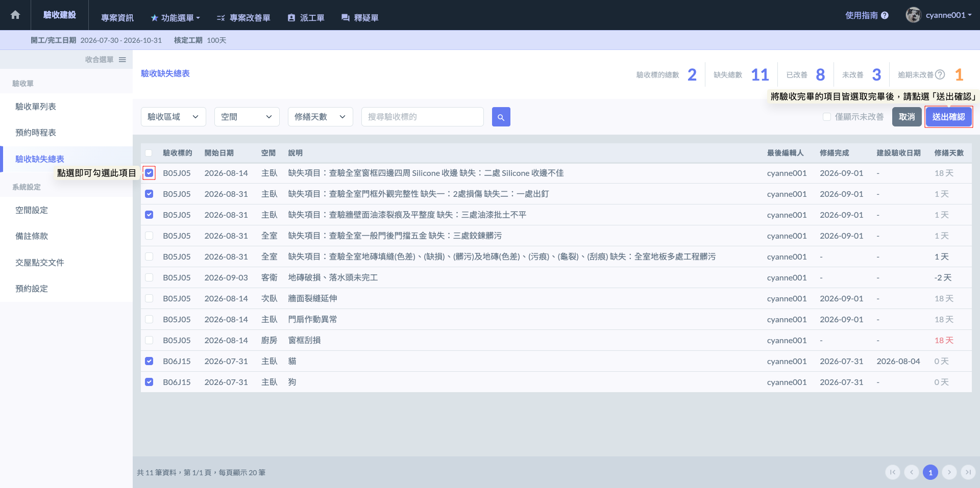Click the 修繕完成 column header

835,153
